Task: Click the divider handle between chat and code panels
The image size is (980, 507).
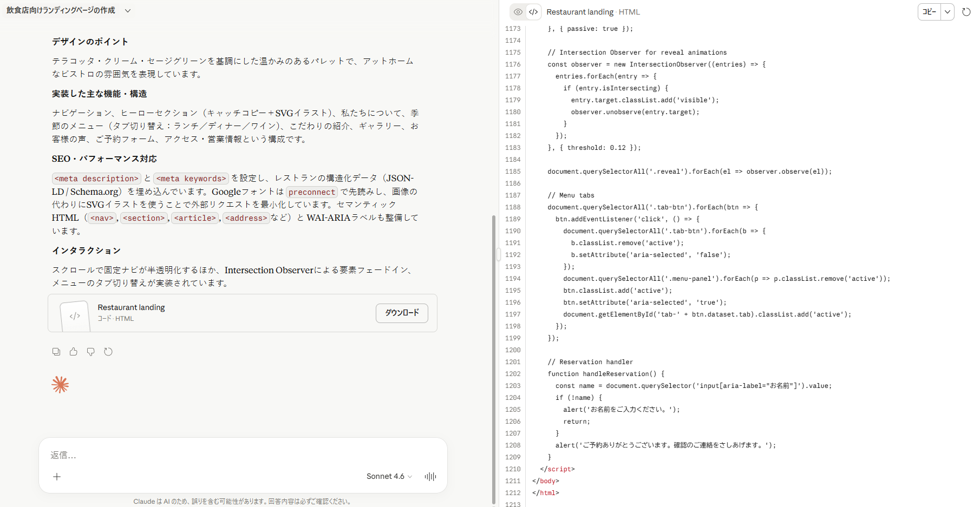Action: coord(498,254)
